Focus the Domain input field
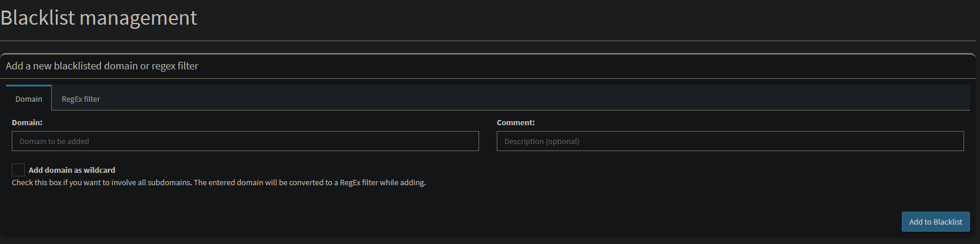This screenshot has width=980, height=244. click(245, 141)
